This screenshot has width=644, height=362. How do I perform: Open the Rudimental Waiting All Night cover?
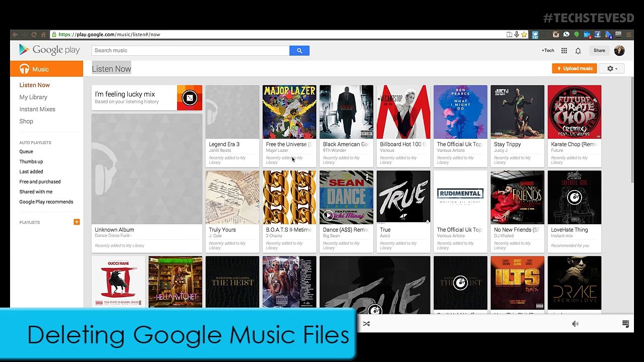click(460, 197)
